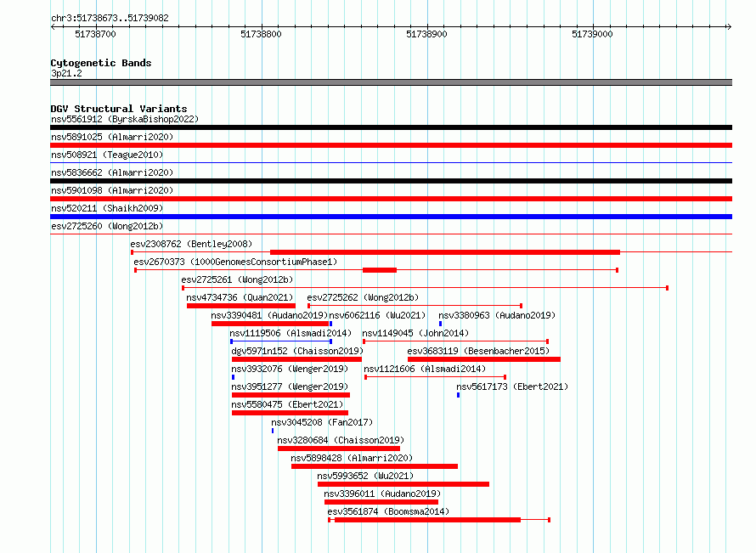Screen dimensions: 756x553
Task: Select the nsv520211 (Shaikh2009) label
Action: (x=107, y=208)
